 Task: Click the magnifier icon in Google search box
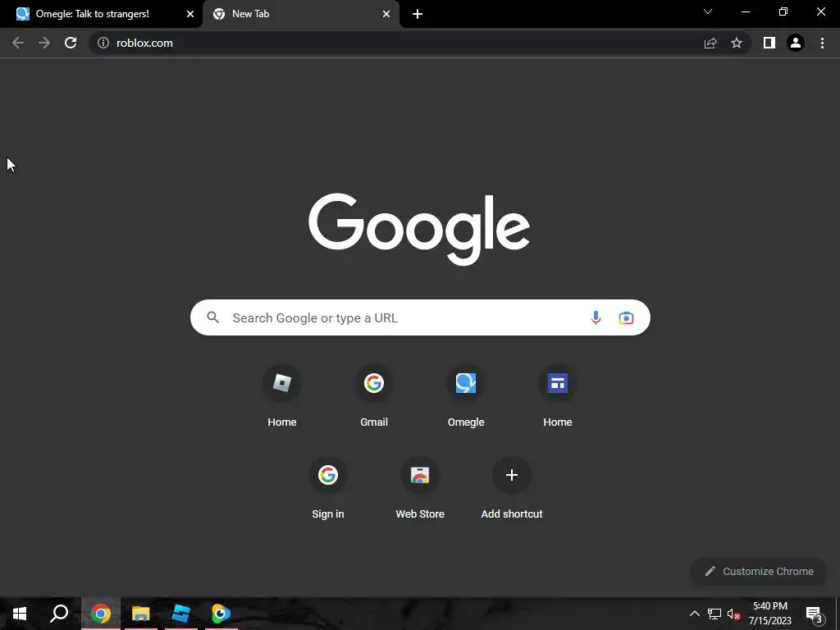click(x=212, y=317)
